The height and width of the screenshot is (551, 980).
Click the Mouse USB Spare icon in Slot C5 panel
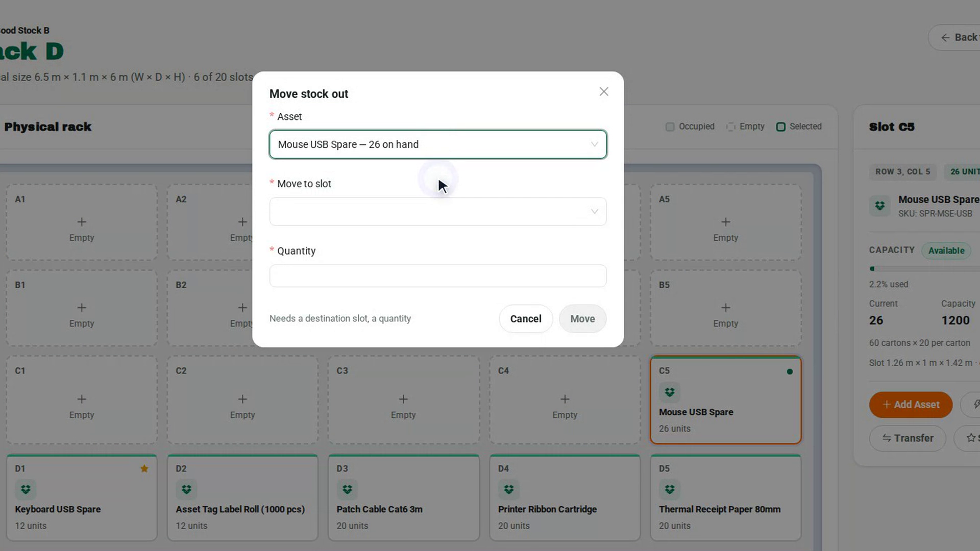[x=880, y=206]
